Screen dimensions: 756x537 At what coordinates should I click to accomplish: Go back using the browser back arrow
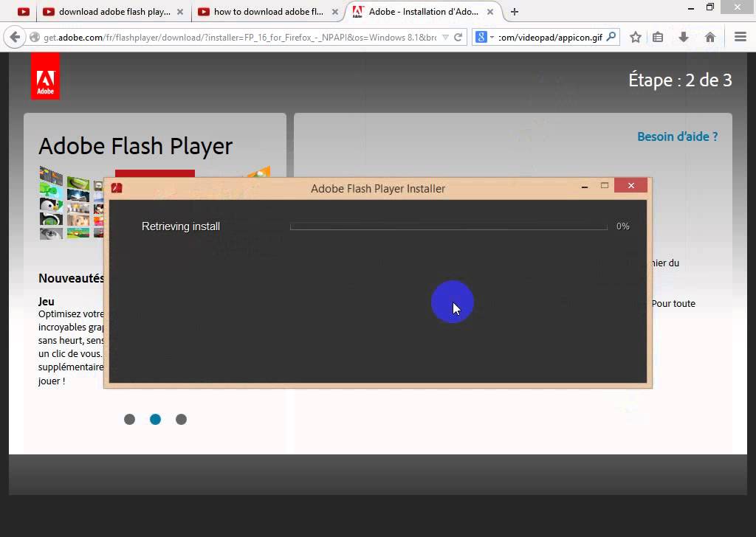15,37
